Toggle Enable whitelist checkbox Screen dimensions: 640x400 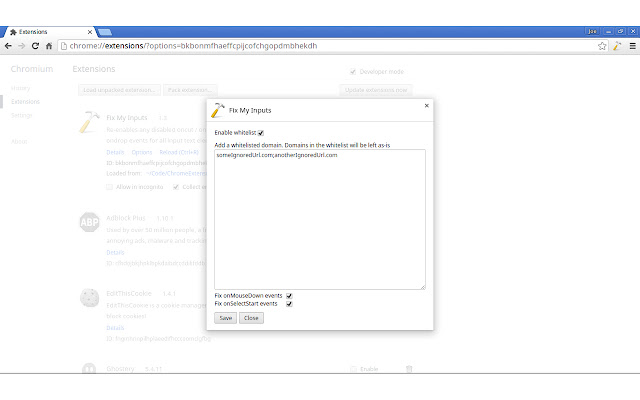(x=261, y=133)
